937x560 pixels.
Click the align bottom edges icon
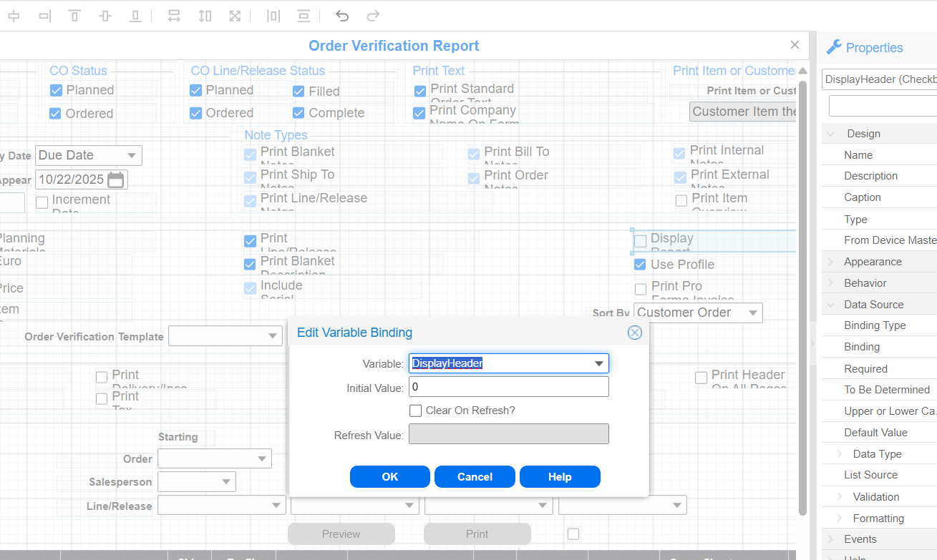(x=135, y=16)
